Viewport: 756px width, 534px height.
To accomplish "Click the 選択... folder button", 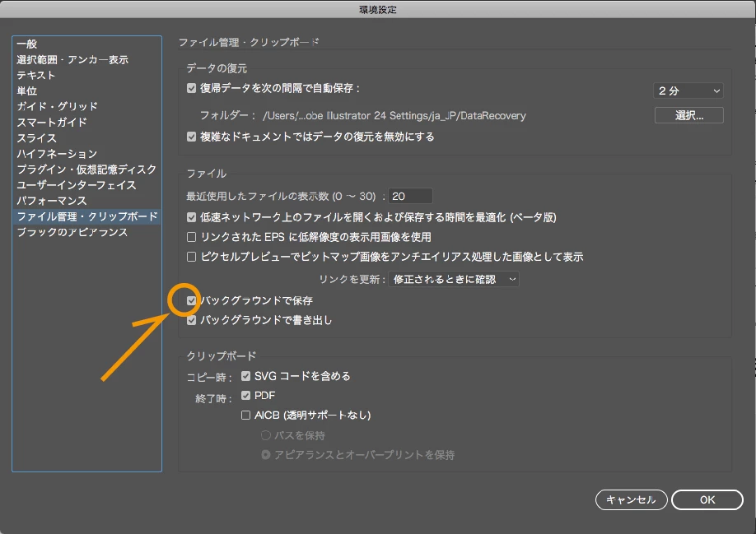I will [x=688, y=115].
